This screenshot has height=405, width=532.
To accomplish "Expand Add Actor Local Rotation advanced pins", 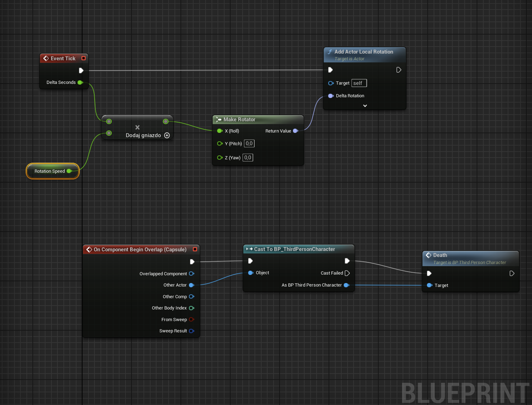I will (x=365, y=106).
